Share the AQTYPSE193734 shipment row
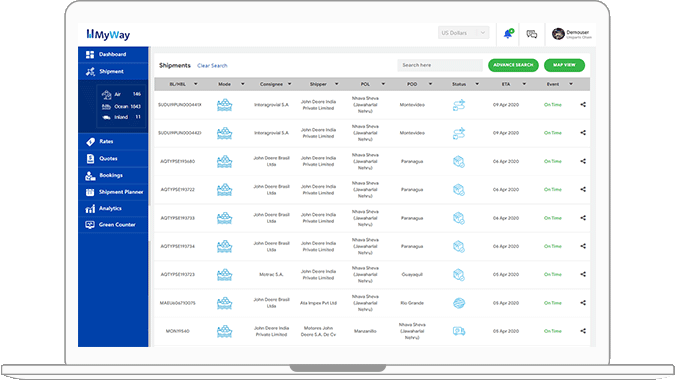Image resolution: width=675 pixels, height=380 pixels. 583,246
